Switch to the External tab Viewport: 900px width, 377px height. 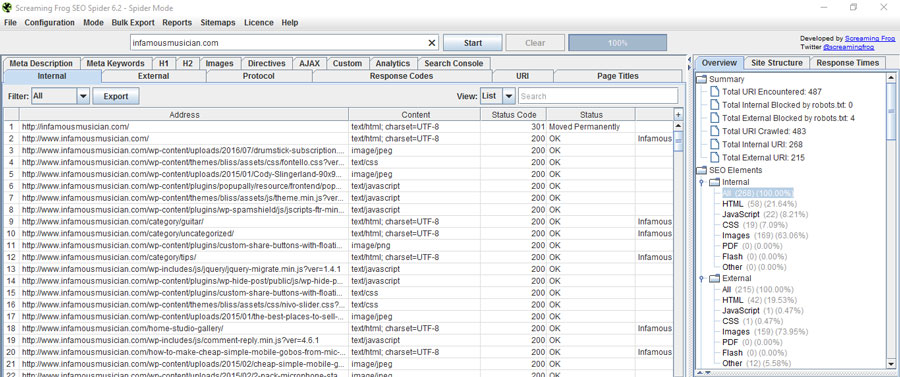tap(154, 76)
